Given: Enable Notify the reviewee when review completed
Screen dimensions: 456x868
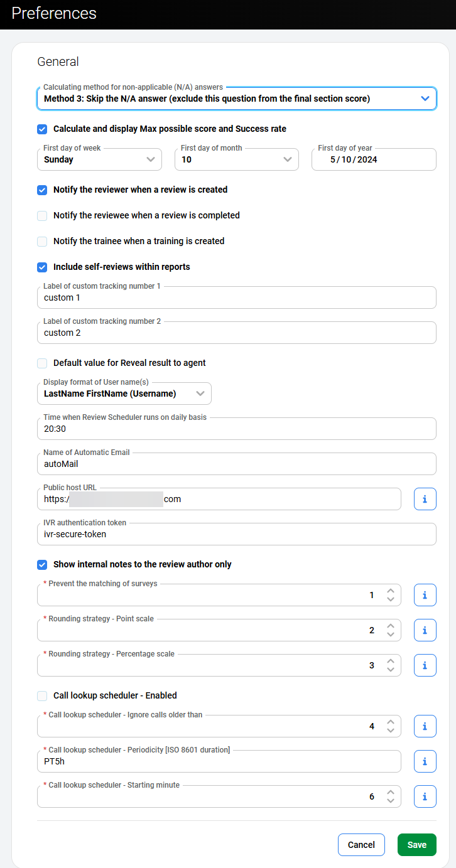Looking at the screenshot, I should pos(42,216).
